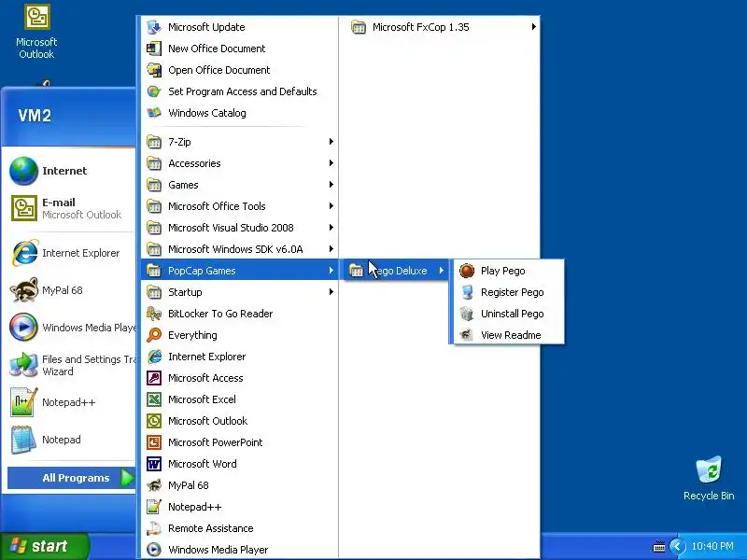Click the Microsoft Excel icon
The image size is (747, 560).
pos(154,399)
